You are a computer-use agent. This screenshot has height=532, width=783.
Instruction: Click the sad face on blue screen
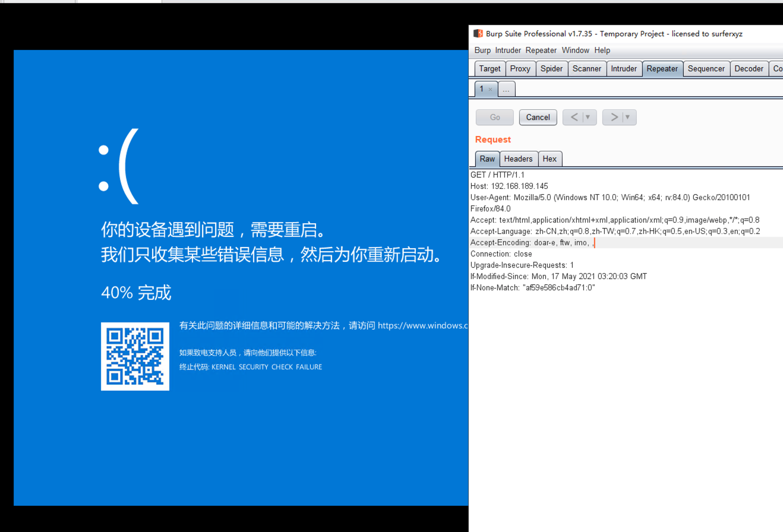(x=119, y=166)
